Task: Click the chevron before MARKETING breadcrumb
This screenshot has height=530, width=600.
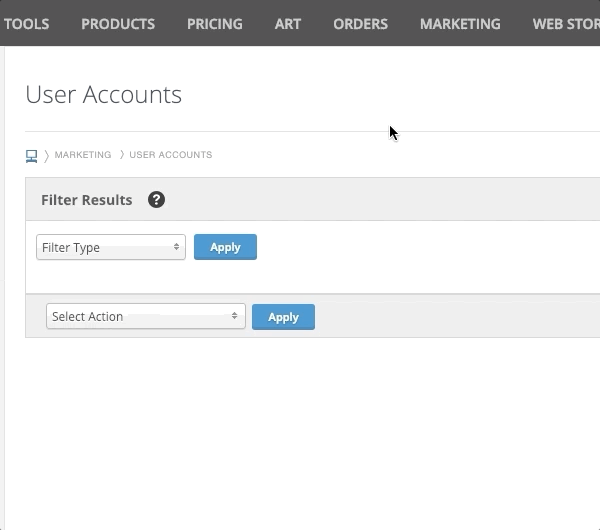Action: pos(46,155)
